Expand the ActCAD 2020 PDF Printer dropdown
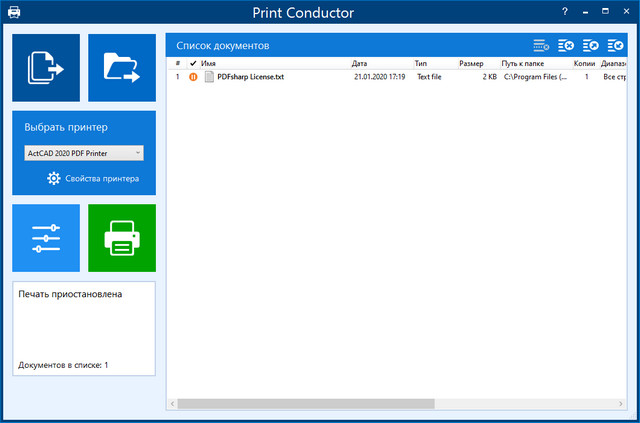Image resolution: width=640 pixels, height=423 pixels. (84, 153)
